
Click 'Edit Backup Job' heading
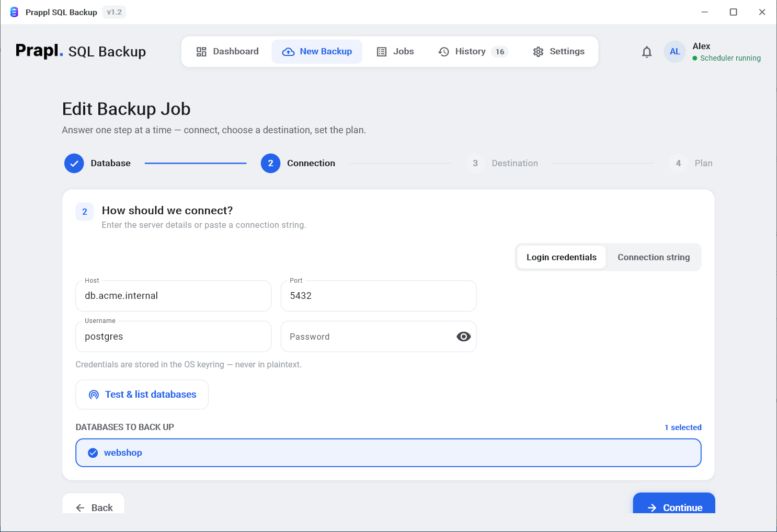coord(126,109)
